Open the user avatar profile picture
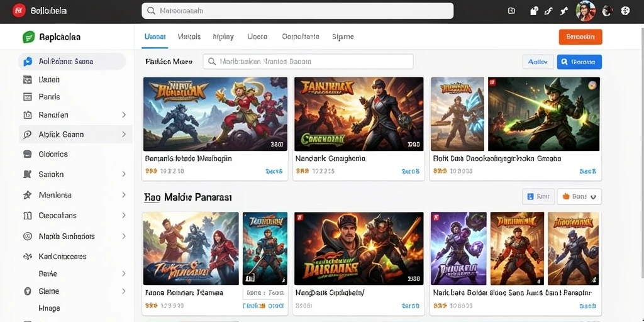The width and height of the screenshot is (644, 322). [586, 11]
